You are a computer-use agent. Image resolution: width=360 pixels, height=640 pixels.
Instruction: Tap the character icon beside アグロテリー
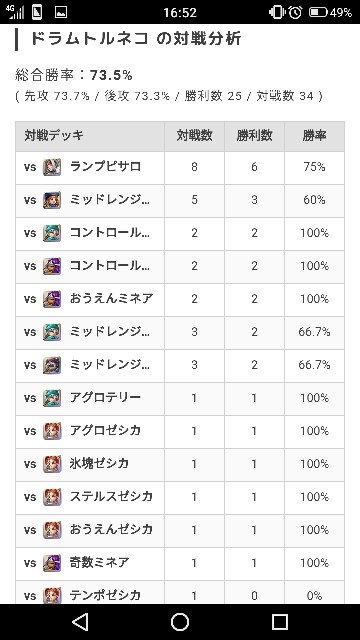coord(52,398)
